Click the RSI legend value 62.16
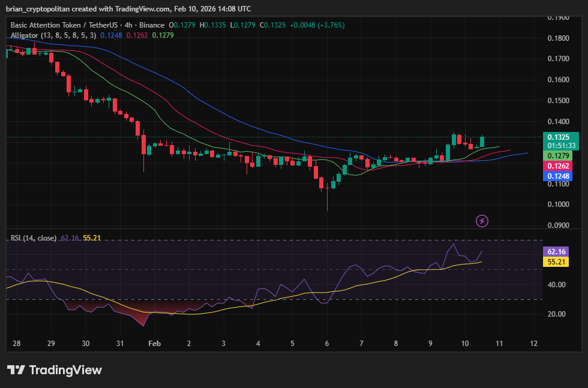 pos(70,238)
